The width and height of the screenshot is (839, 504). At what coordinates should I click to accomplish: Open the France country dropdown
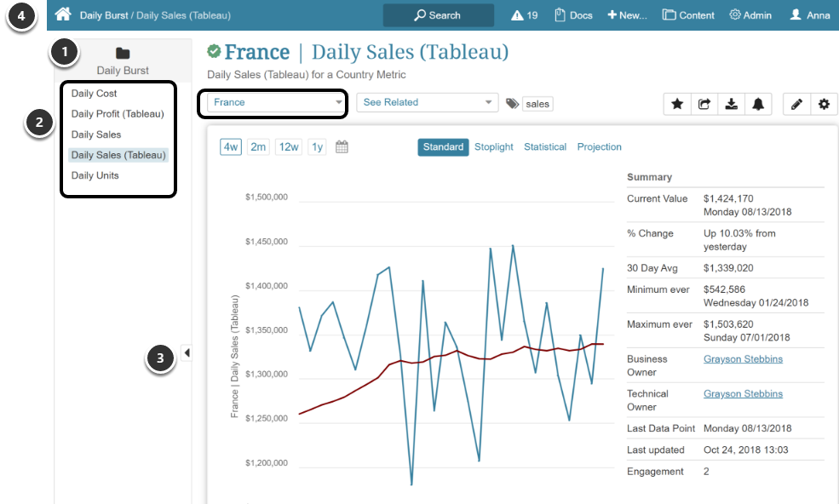pos(273,103)
